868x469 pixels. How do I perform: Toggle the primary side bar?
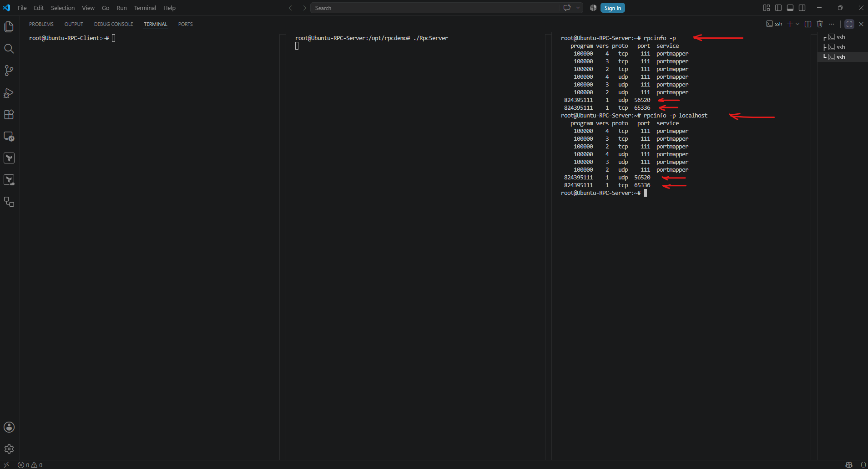pos(778,8)
